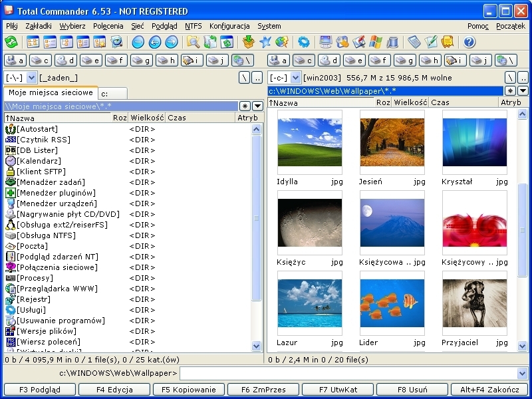532x399 pixels.
Task: Select drive d in left drive bar
Action: click(x=66, y=61)
